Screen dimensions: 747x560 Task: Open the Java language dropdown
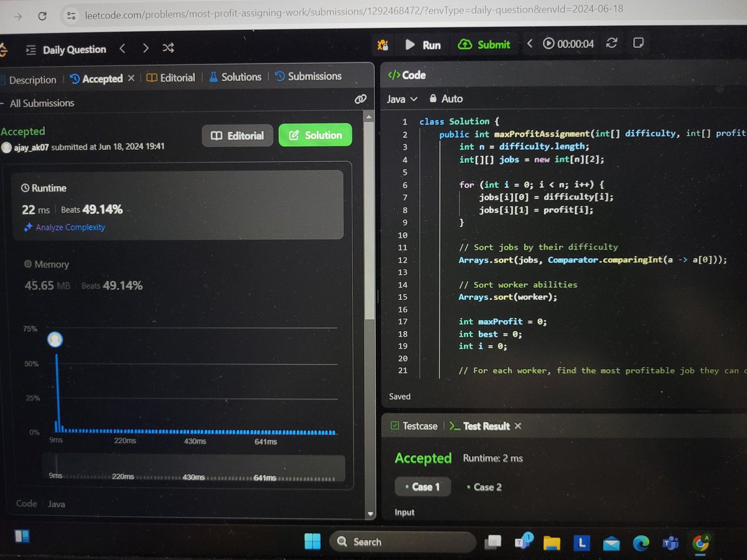[403, 99]
